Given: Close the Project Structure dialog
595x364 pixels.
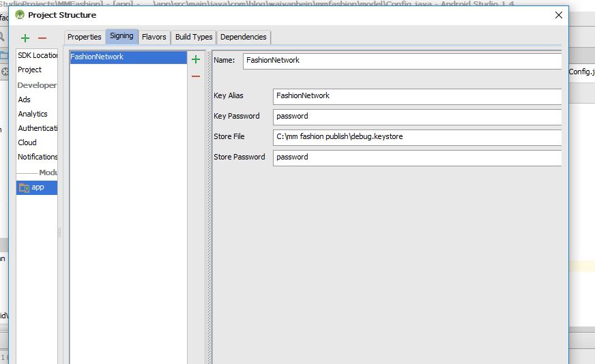Looking at the screenshot, I should coord(559,15).
